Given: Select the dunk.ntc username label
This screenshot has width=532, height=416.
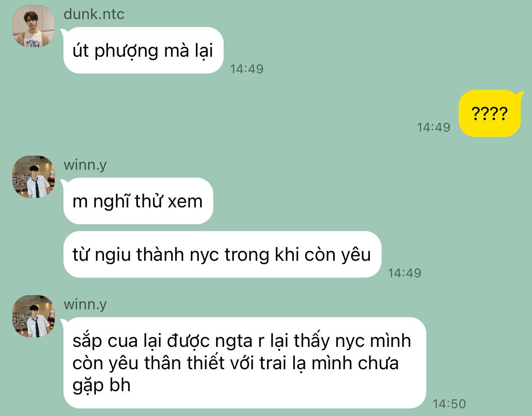Looking at the screenshot, I should pos(94,14).
